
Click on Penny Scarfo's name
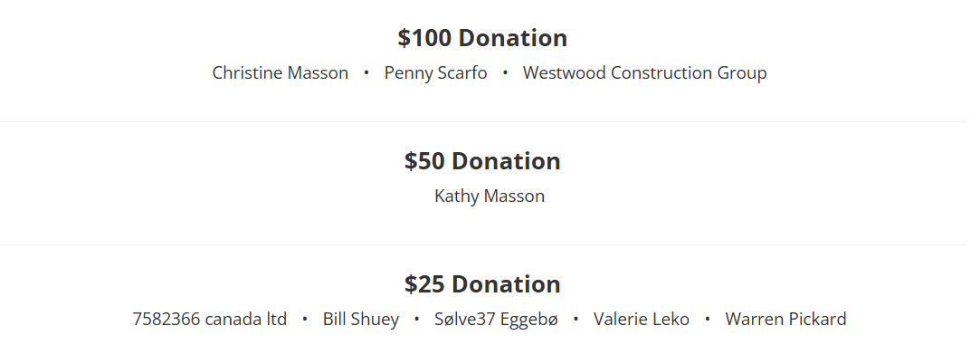(x=435, y=72)
